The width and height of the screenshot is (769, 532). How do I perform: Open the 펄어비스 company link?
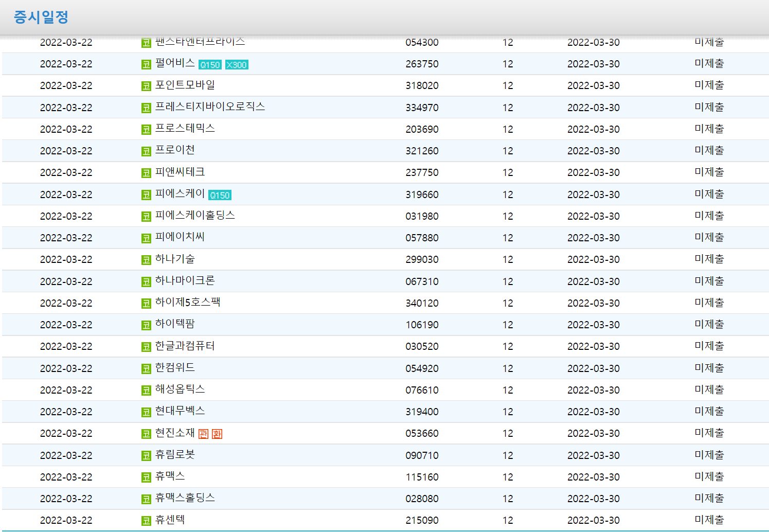click(175, 63)
